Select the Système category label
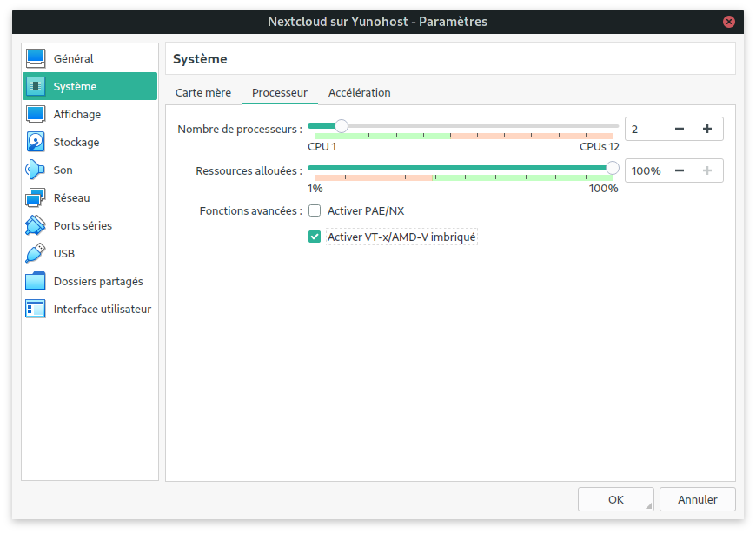The image size is (756, 534). tap(76, 87)
